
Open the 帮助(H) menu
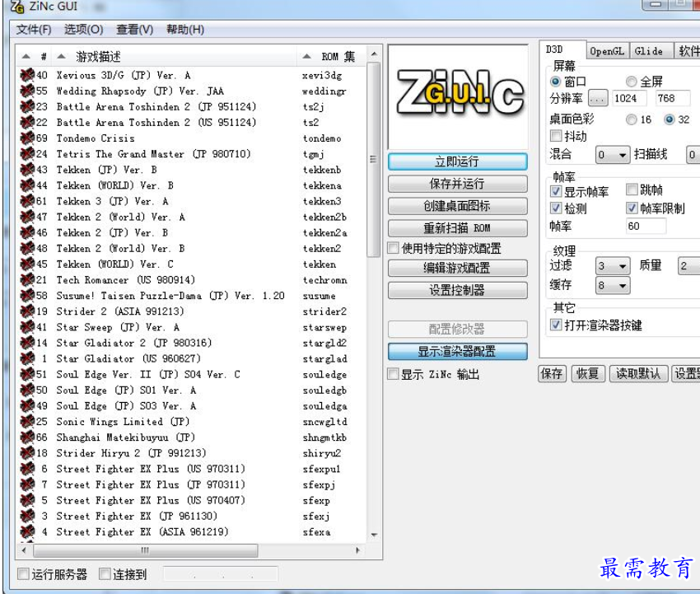click(185, 30)
